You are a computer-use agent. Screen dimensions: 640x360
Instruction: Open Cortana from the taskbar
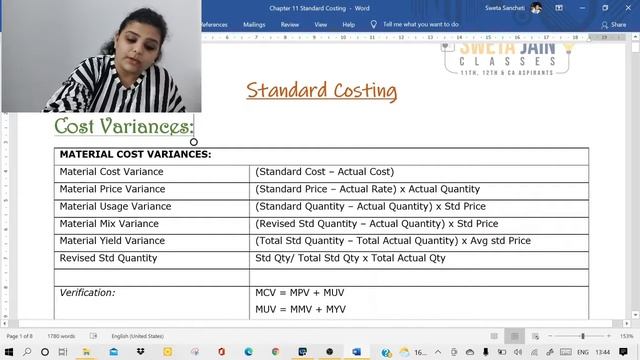point(45,352)
